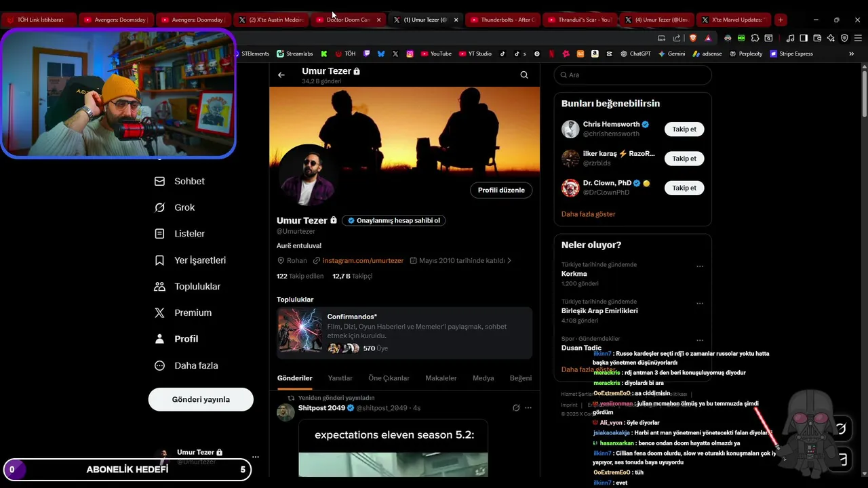
Task: Go to Profil in the sidebar
Action: (x=176, y=339)
